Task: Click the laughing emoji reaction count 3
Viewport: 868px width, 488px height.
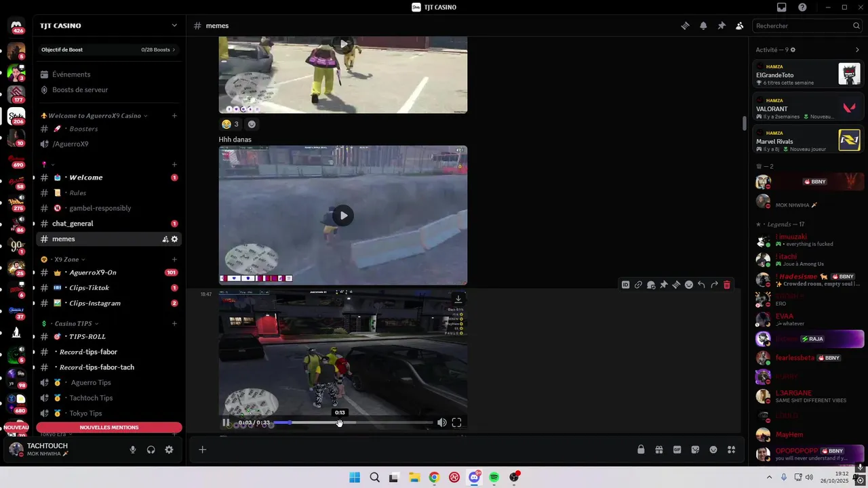Action: 230,124
